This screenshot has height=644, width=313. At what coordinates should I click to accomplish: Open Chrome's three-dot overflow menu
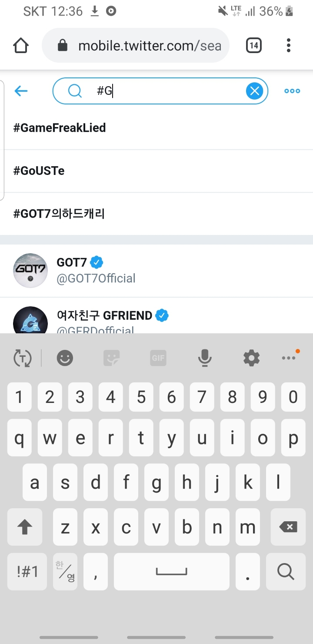click(x=289, y=46)
